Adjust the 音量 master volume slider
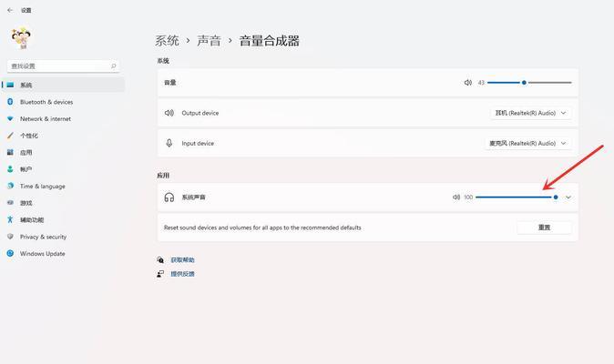Viewport: 614px width, 364px height. coord(529,83)
